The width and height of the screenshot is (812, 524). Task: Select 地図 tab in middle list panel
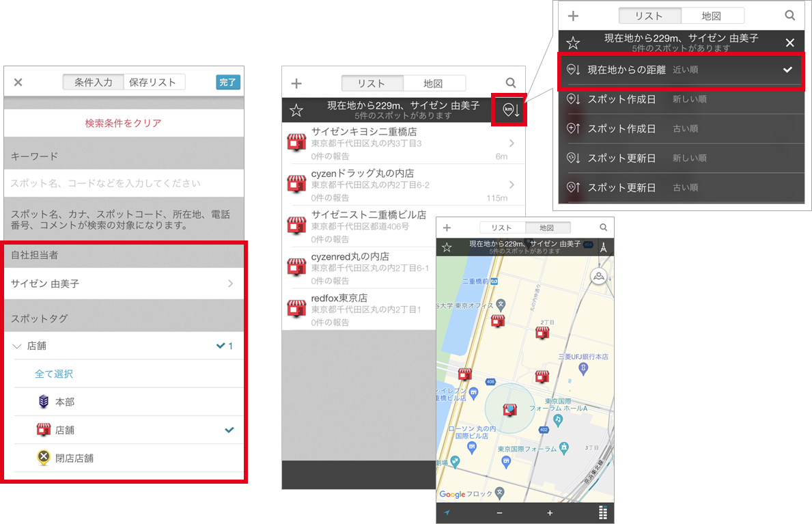[x=434, y=83]
